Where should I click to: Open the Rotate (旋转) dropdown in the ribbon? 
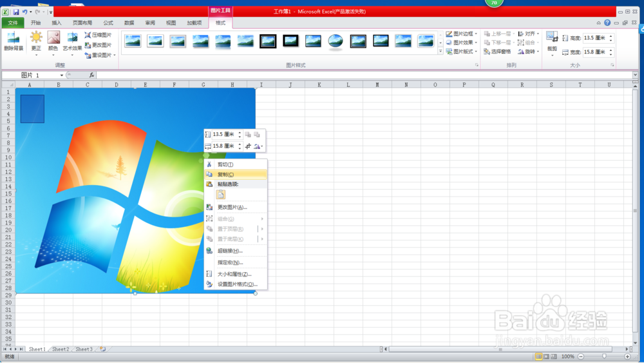click(x=529, y=52)
